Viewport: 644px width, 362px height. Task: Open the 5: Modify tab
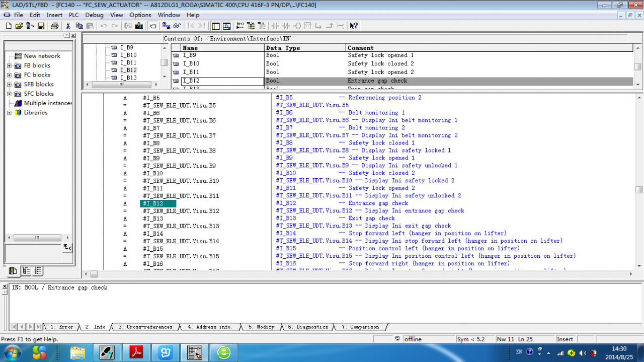pyautogui.click(x=261, y=327)
